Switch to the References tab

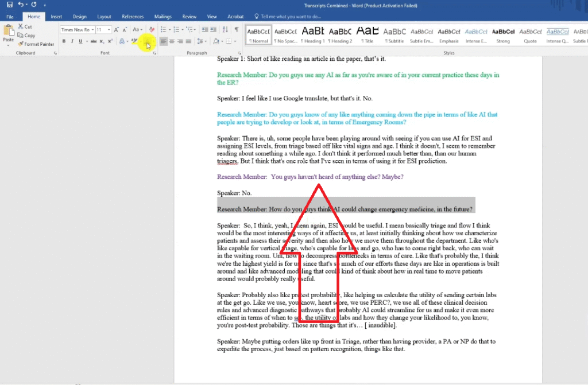[x=133, y=17]
